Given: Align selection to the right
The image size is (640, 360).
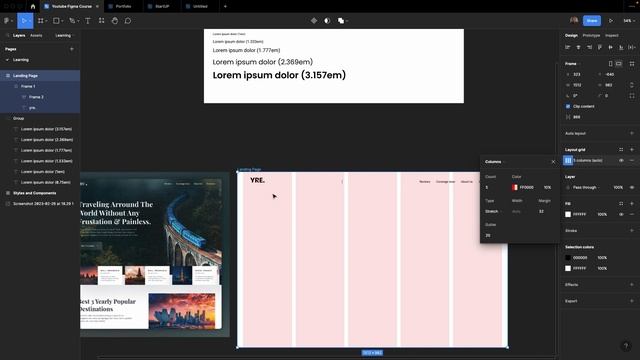Looking at the screenshot, I should [589, 47].
